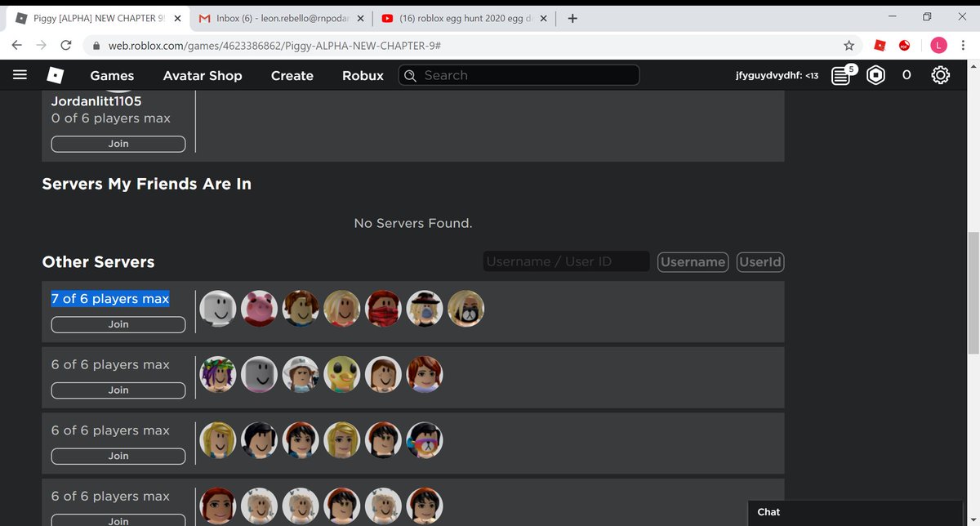The height and width of the screenshot is (526, 980).
Task: Go back to the previous page
Action: point(17,45)
